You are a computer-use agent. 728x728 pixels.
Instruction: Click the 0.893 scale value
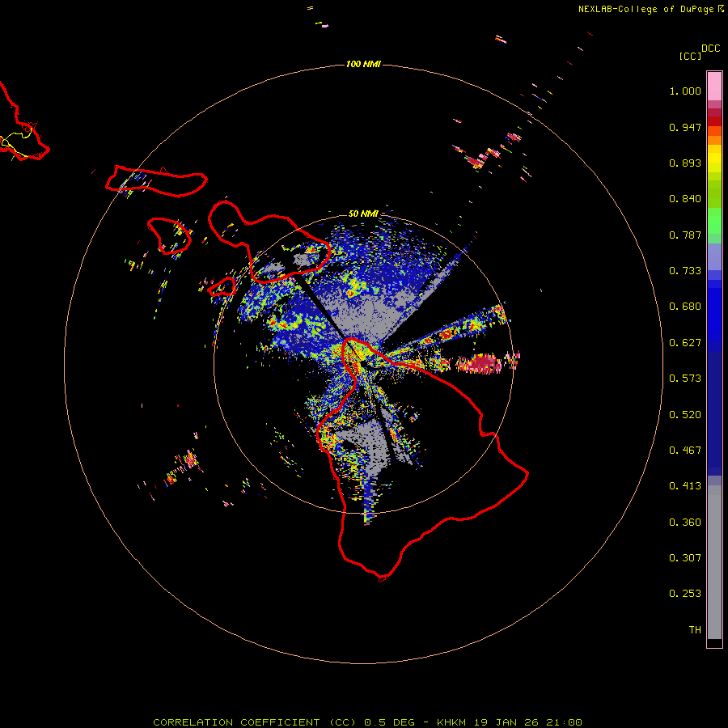pyautogui.click(x=685, y=163)
